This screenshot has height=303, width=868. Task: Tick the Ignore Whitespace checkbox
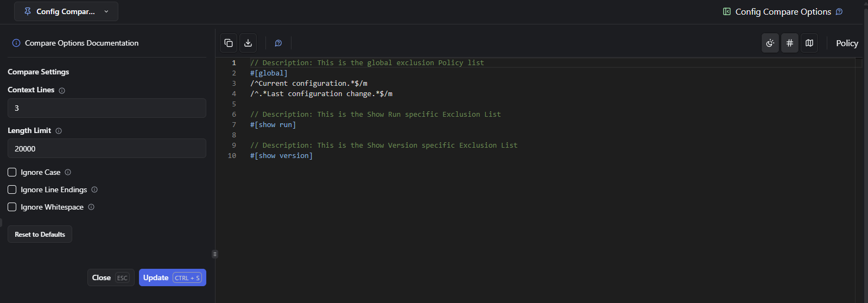point(12,207)
